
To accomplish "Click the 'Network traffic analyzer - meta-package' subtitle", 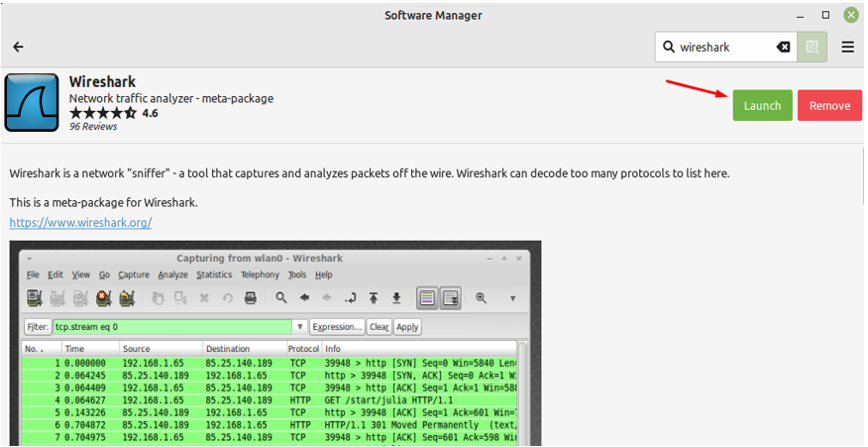I will pos(171,98).
